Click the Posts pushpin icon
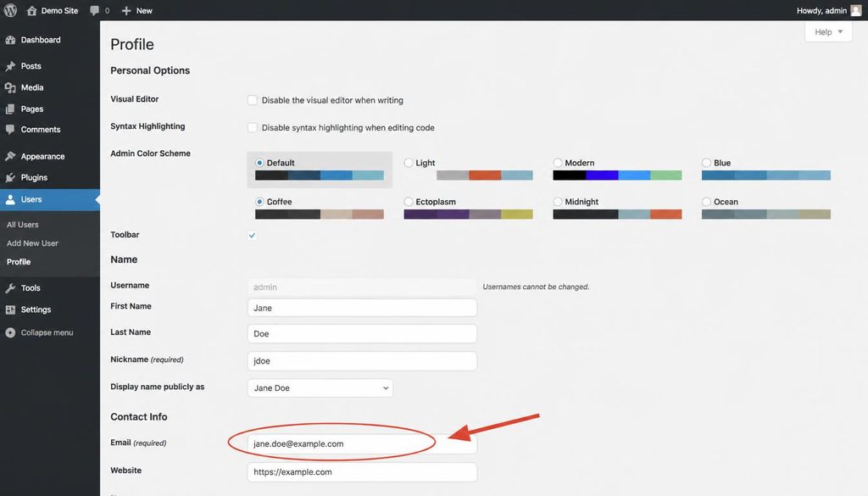 [10, 66]
